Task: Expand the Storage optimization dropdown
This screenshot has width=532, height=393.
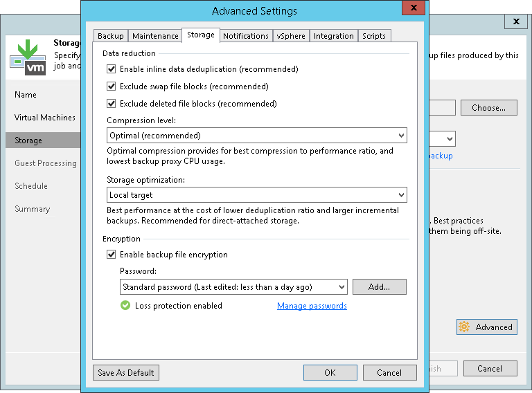Action: 256,195
